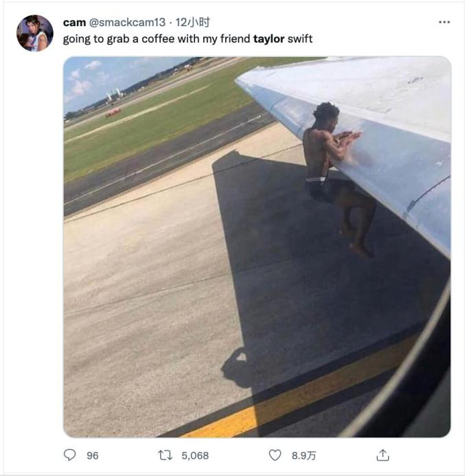Click the reply count 96
Image resolution: width=465 pixels, height=476 pixels.
point(92,455)
